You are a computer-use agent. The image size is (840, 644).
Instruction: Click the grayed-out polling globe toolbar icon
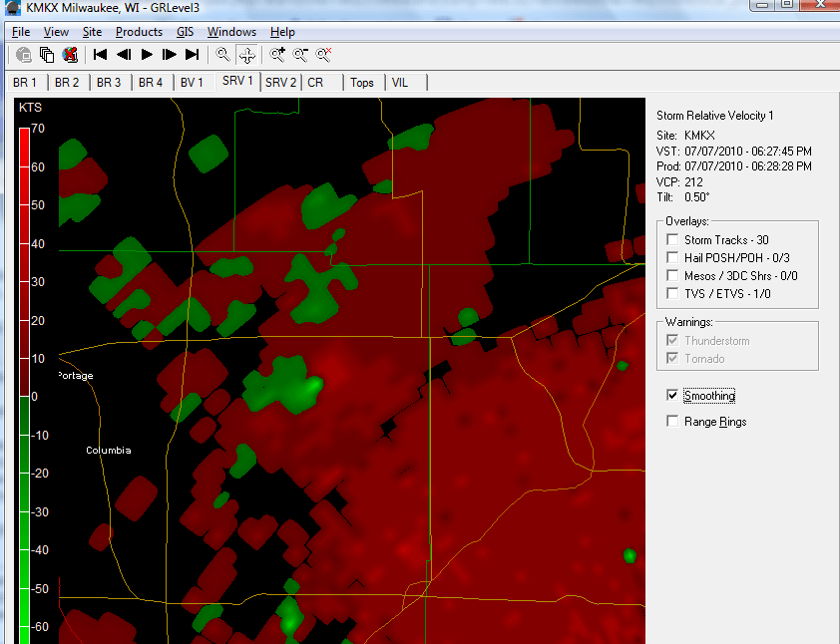24,55
